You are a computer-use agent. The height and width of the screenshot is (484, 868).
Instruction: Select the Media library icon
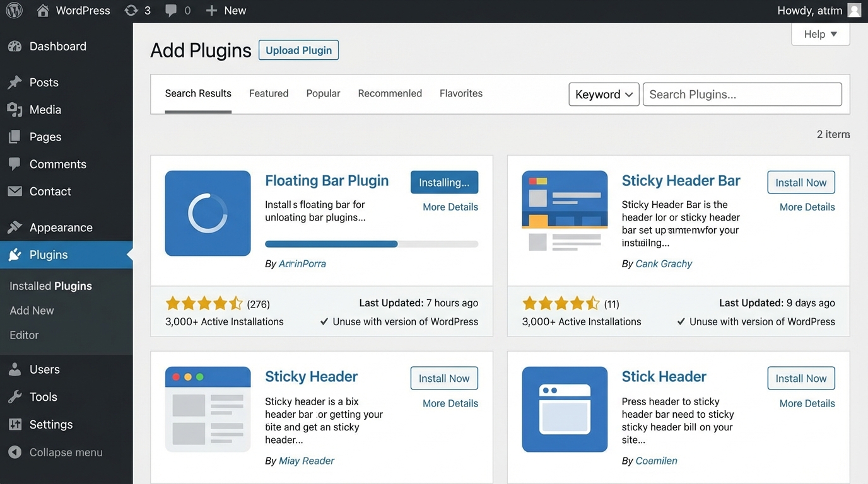[16, 109]
